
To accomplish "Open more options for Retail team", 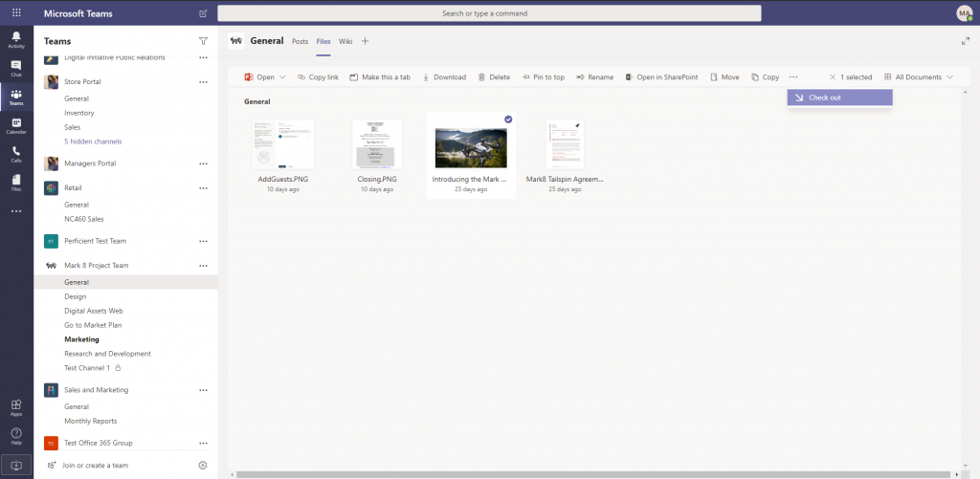I will pyautogui.click(x=203, y=188).
